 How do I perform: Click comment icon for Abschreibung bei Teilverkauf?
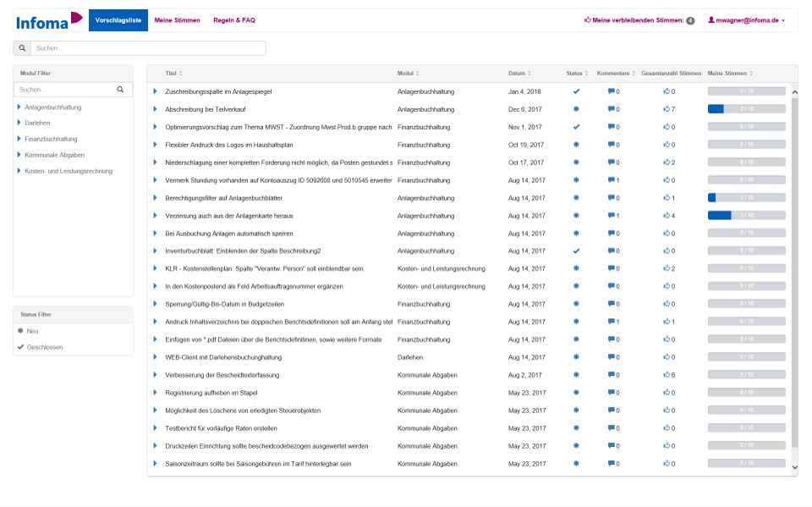(611, 109)
